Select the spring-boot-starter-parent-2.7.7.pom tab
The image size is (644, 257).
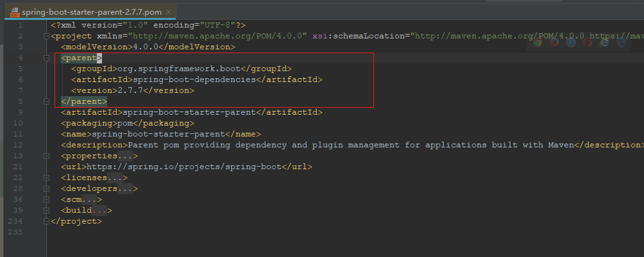pos(90,12)
